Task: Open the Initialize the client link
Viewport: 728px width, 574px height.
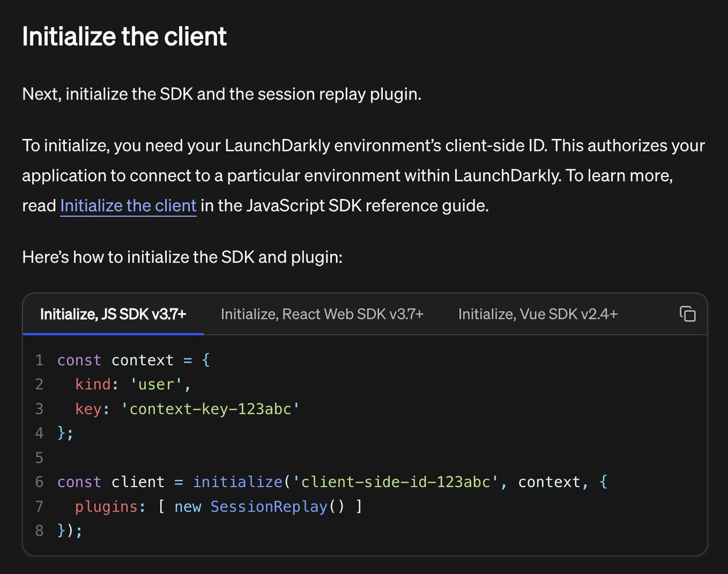Action: [x=128, y=206]
